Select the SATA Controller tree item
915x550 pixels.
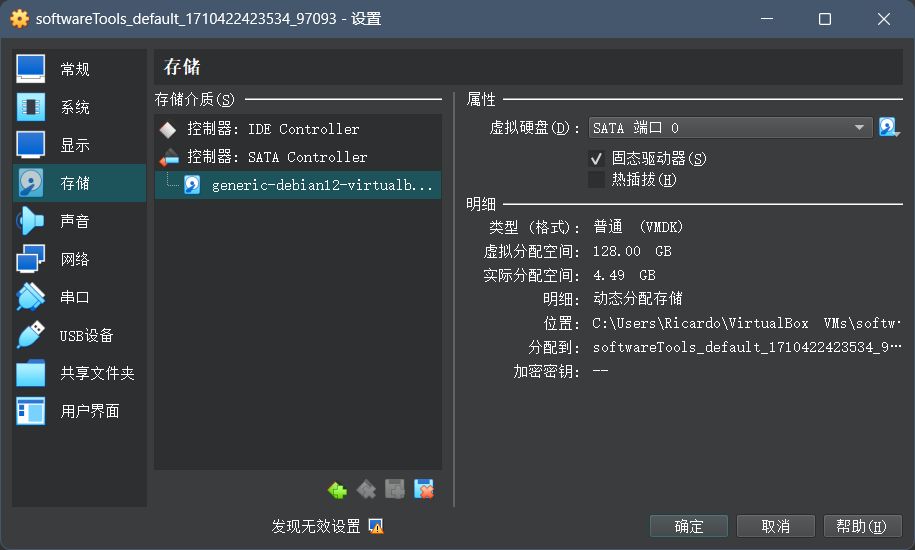[298, 157]
